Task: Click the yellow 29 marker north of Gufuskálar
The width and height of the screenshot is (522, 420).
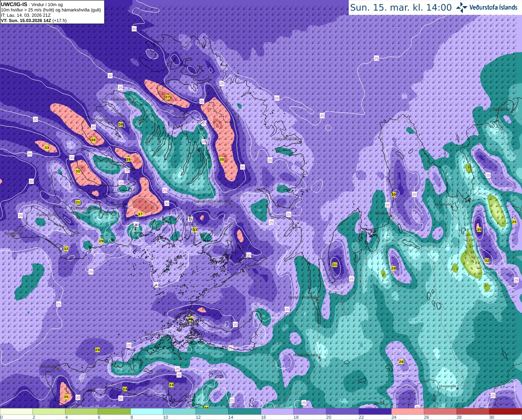Action: coord(97,350)
